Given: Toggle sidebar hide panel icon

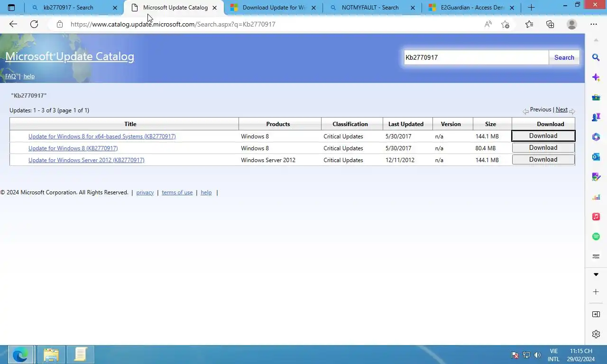Looking at the screenshot, I should pos(596,314).
